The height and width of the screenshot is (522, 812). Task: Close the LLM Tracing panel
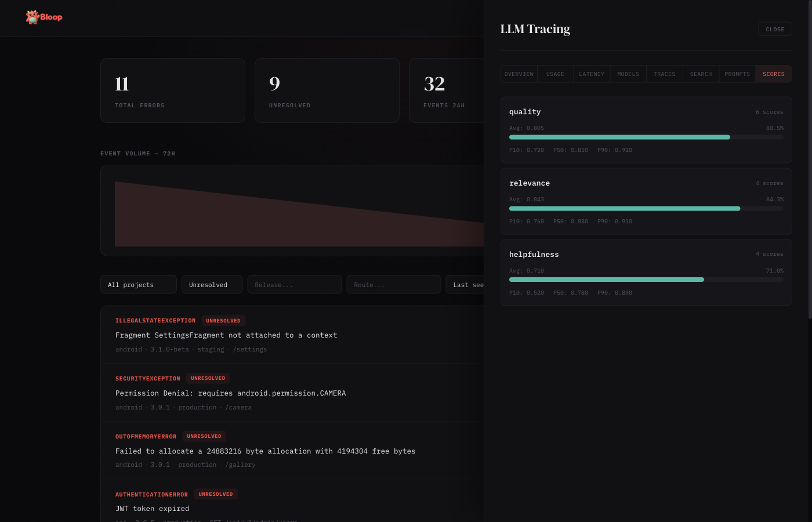(774, 29)
